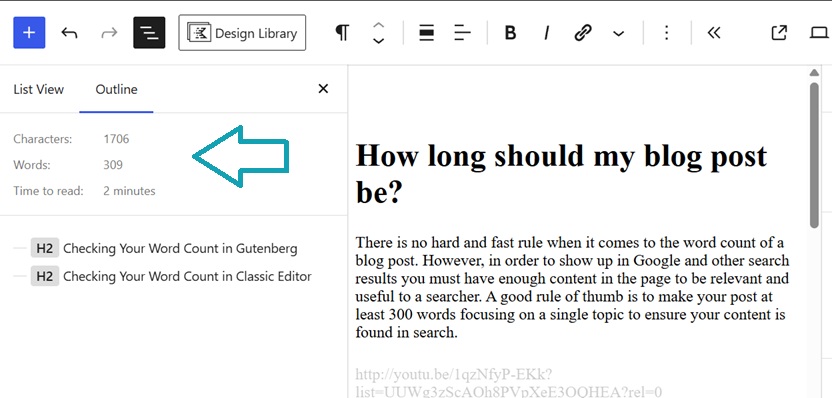Click the 2 minutes reading time
The image size is (832, 398).
click(x=129, y=191)
